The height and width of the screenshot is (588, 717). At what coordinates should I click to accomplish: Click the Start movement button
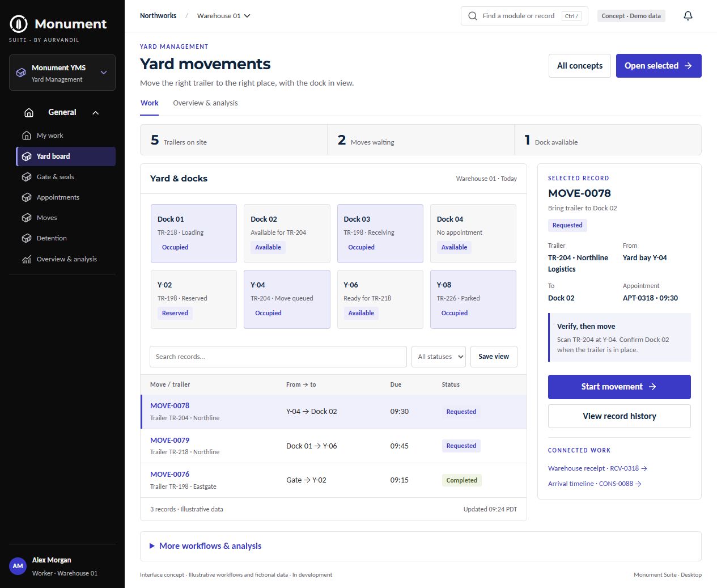pos(620,387)
